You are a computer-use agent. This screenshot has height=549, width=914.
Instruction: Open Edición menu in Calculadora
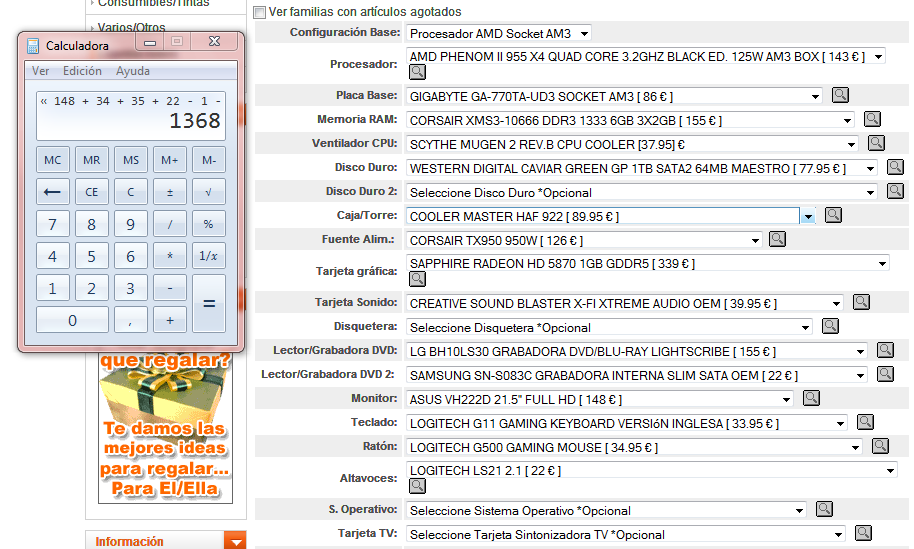tap(82, 71)
